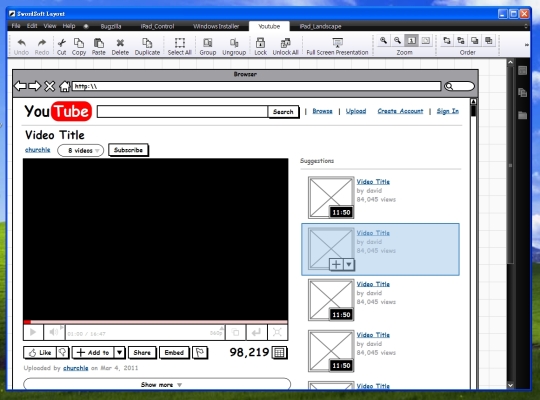
Task: Click the YouTube search input field
Action: coord(182,112)
